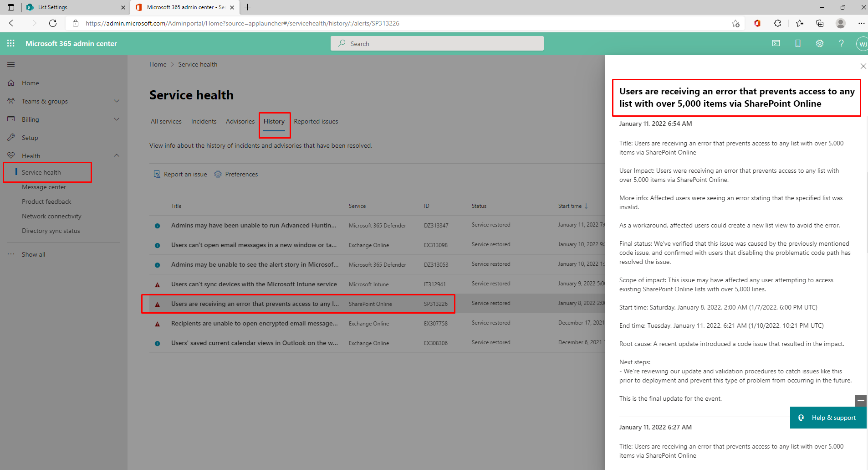Collapse the Health section chevron
The image size is (868, 470).
click(117, 155)
